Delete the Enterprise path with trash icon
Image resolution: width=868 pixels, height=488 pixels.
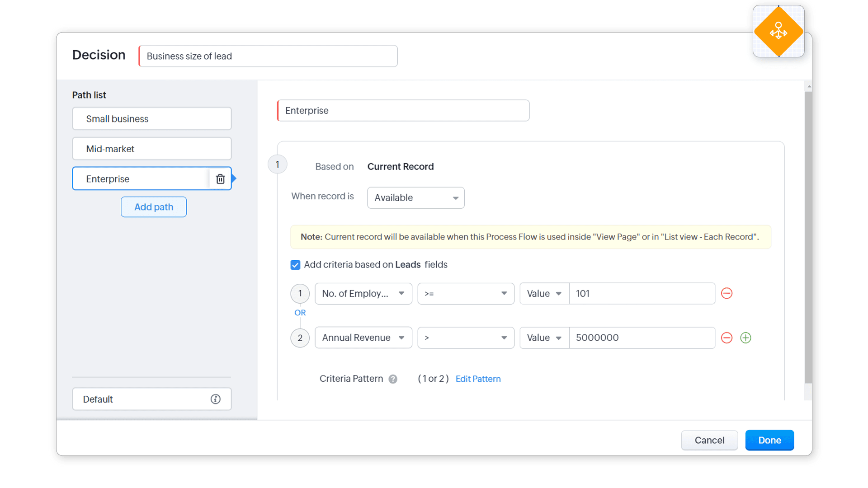click(x=220, y=179)
